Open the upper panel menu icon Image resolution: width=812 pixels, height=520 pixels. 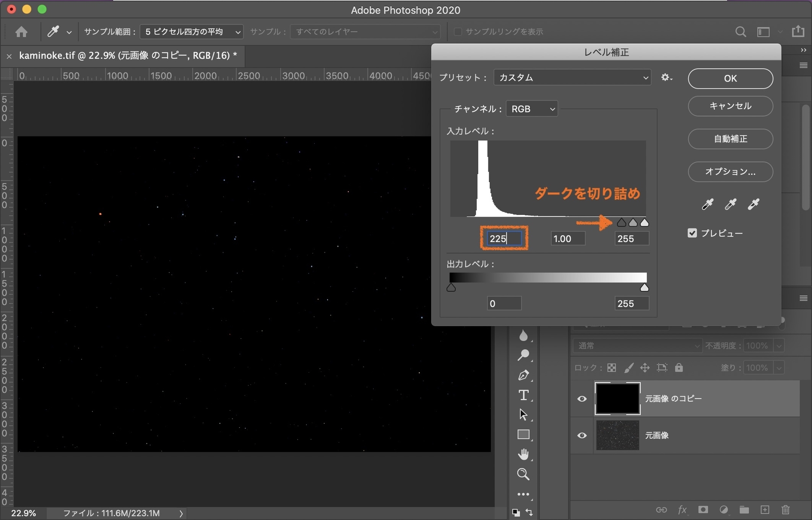tap(803, 65)
